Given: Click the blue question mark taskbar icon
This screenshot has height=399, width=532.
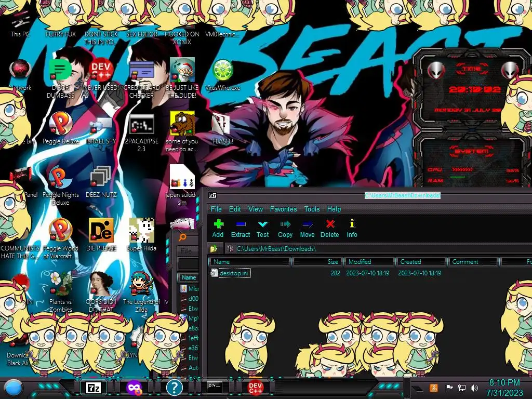Looking at the screenshot, I should (x=175, y=388).
